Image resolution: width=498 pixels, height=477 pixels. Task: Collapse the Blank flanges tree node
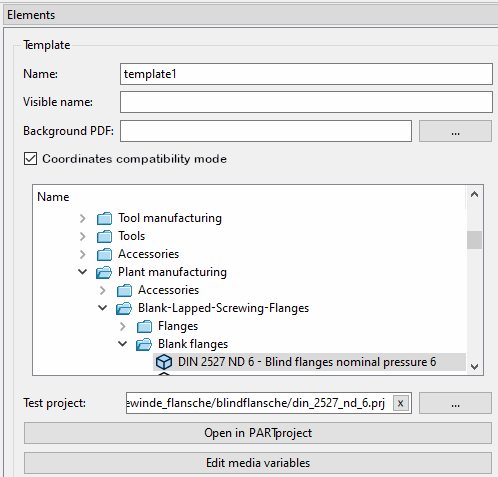coord(123,344)
